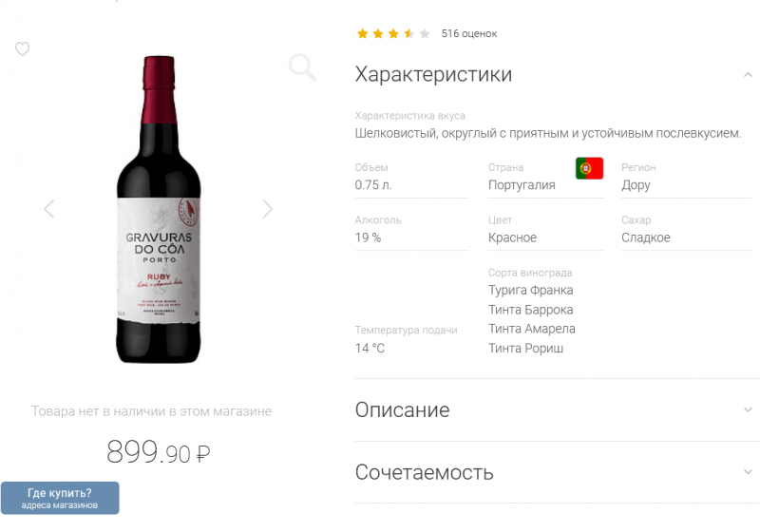The width and height of the screenshot is (760, 532).
Task: Expand the Описание section
Action: click(748, 410)
